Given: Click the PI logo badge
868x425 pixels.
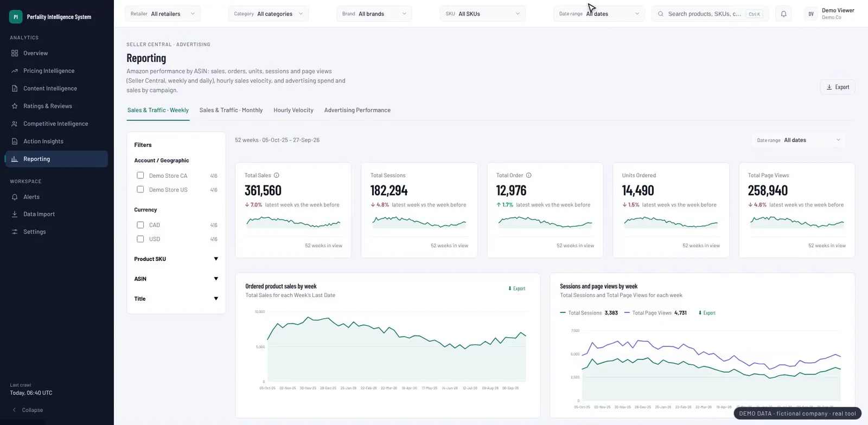Looking at the screenshot, I should 16,17.
